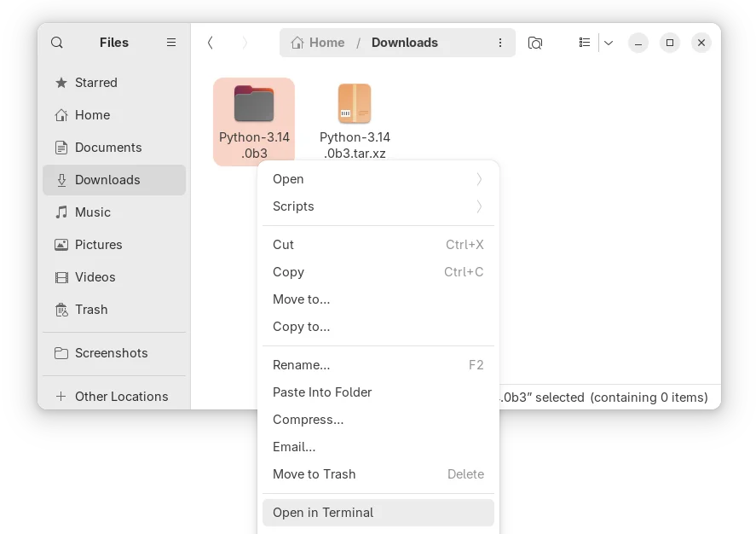Minimize the Files window
This screenshot has width=756, height=534.
click(x=638, y=43)
